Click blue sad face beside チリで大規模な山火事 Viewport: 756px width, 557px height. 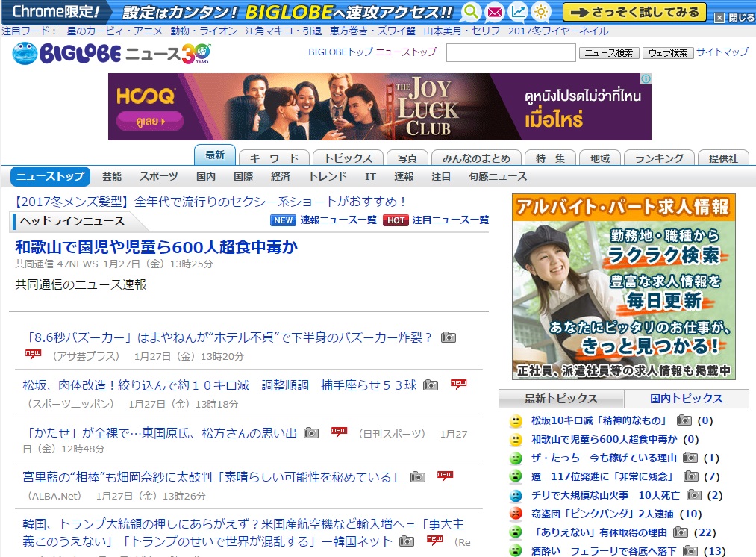point(516,495)
